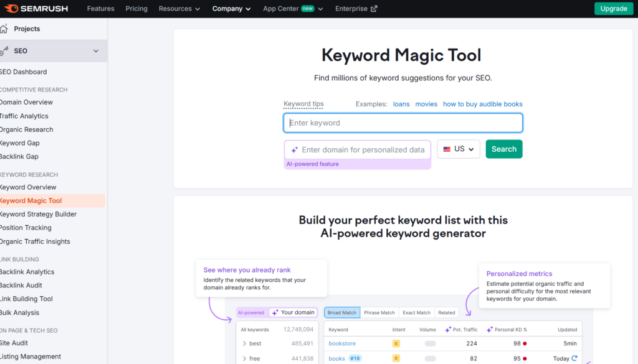Toggle the 'Your domain' AI-powered option
This screenshot has width=638, height=364.
pos(293,312)
